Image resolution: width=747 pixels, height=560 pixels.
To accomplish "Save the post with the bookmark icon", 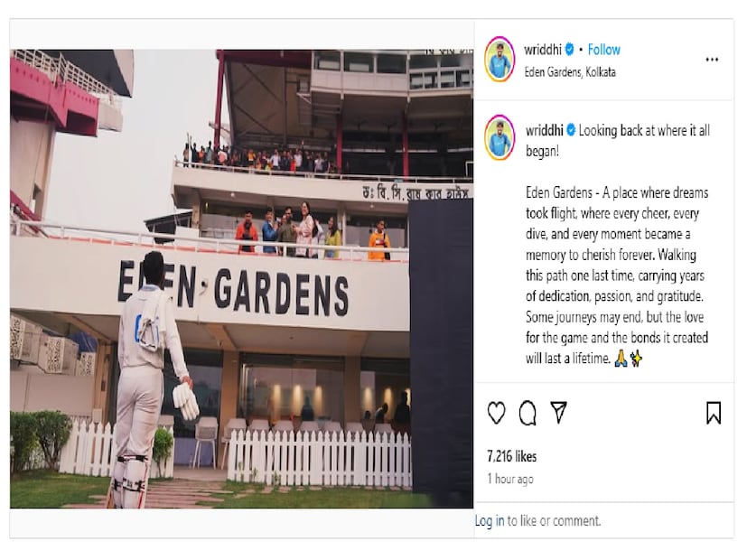I will click(x=714, y=413).
